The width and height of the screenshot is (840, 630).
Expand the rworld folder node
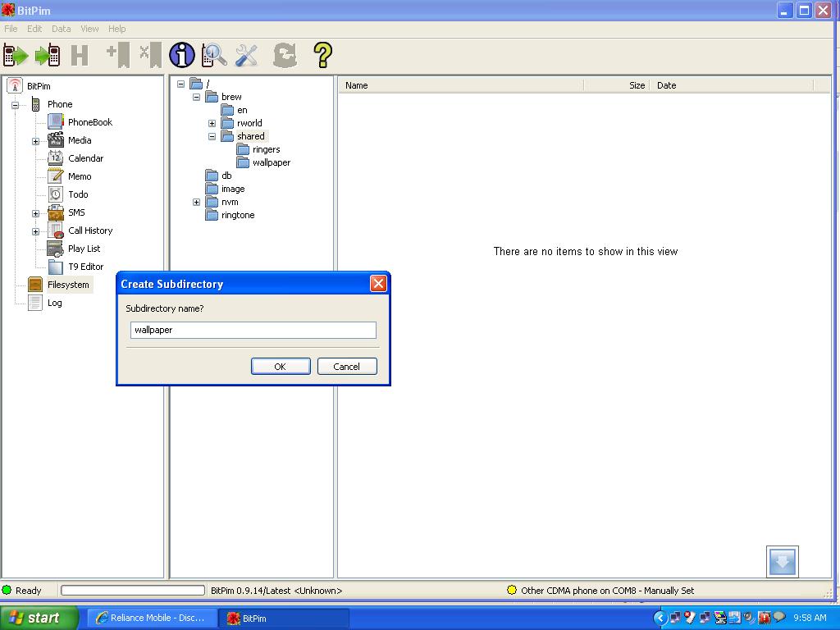(212, 123)
